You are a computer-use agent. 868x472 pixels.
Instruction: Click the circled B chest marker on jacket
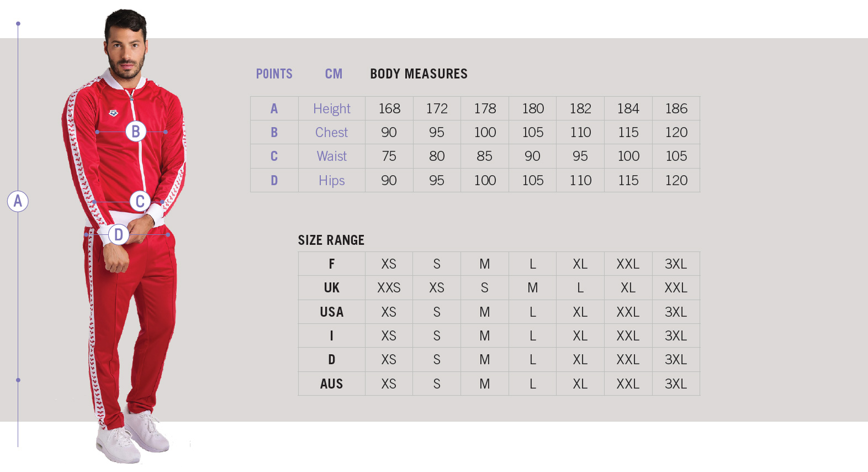(136, 132)
